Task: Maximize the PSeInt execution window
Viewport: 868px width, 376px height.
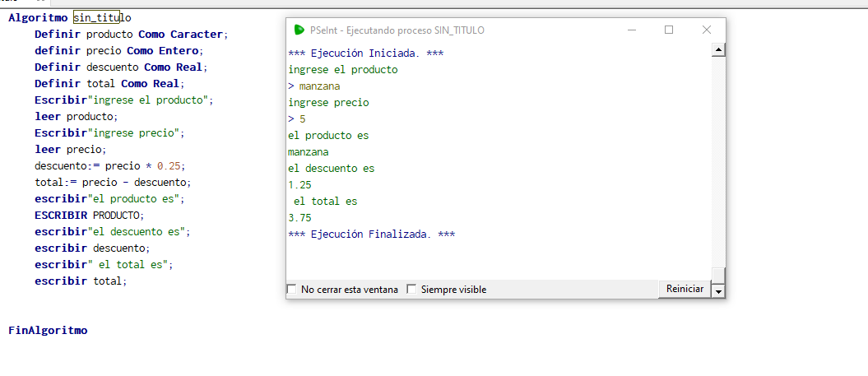Action: click(x=669, y=30)
